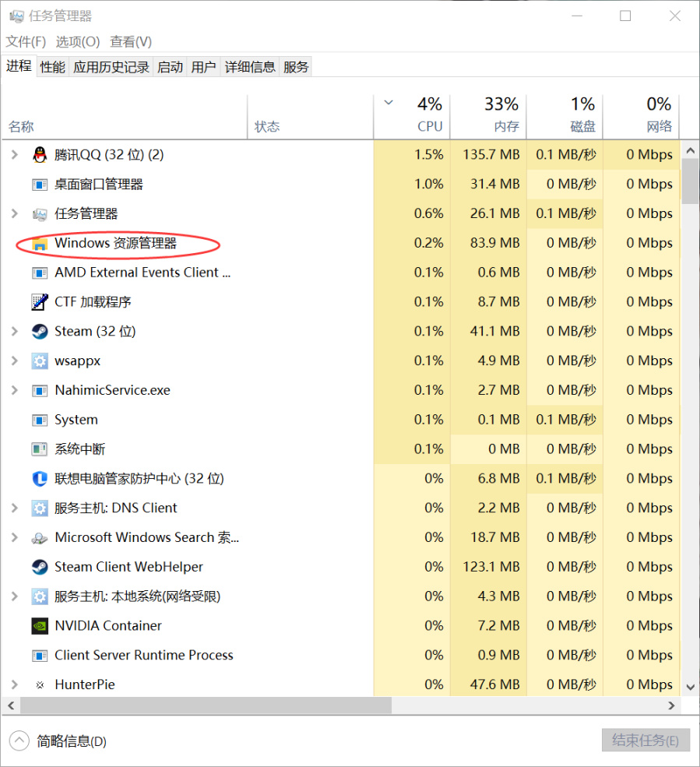Screen dimensions: 700x767
Task: Switch to the 用户 tab
Action: (203, 67)
